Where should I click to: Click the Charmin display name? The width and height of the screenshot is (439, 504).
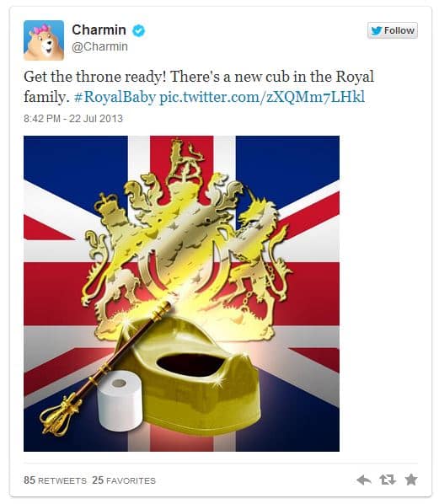coord(99,29)
